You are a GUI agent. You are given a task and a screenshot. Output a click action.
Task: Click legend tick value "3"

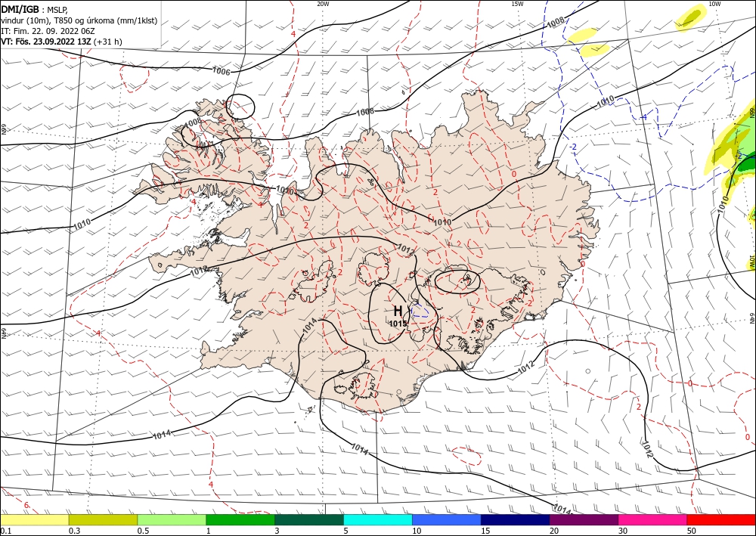277,531
